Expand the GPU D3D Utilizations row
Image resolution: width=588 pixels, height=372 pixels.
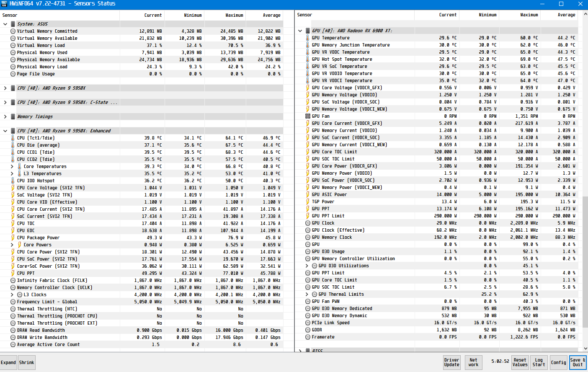click(307, 266)
